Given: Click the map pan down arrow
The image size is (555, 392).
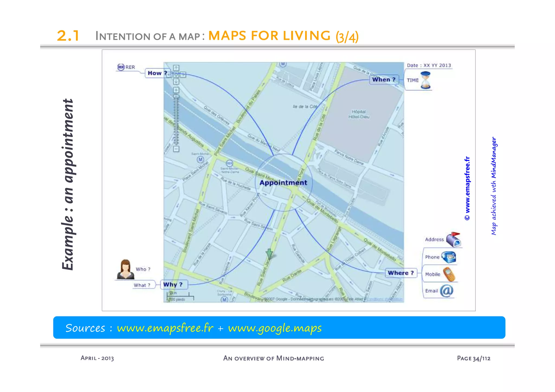Looking at the screenshot, I should click(176, 82).
